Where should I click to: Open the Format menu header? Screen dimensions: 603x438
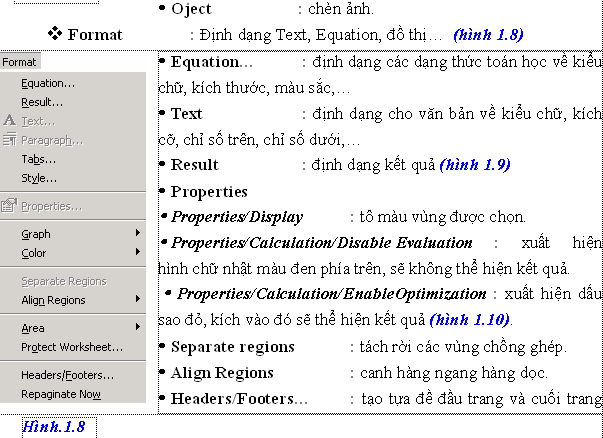20,62
